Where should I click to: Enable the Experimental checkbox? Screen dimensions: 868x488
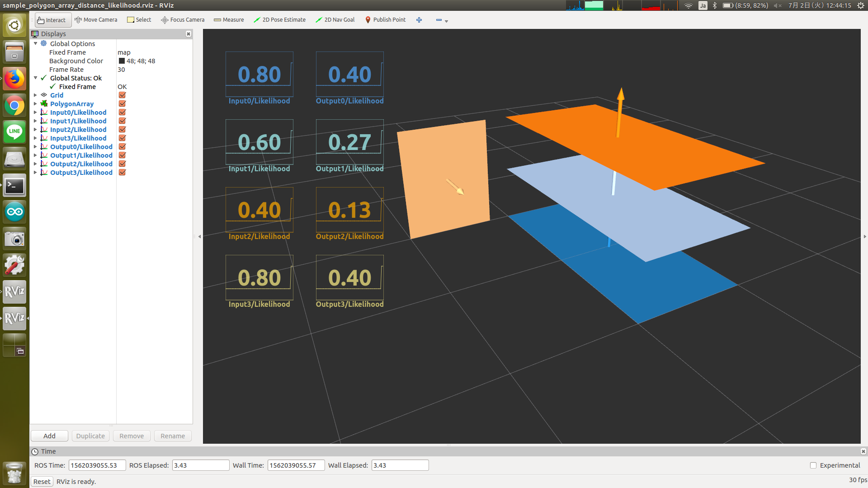pos(813,465)
